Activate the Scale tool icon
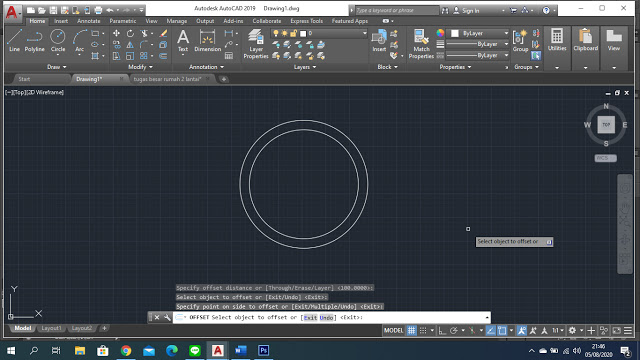This screenshot has height=360, width=640. pos(130,56)
